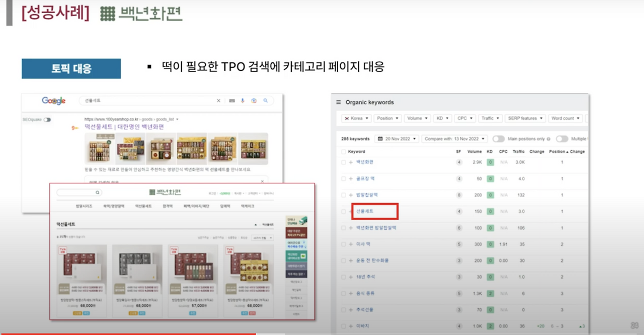The width and height of the screenshot is (644, 335).
Task: Open the Volume filter dropdown
Action: click(418, 118)
